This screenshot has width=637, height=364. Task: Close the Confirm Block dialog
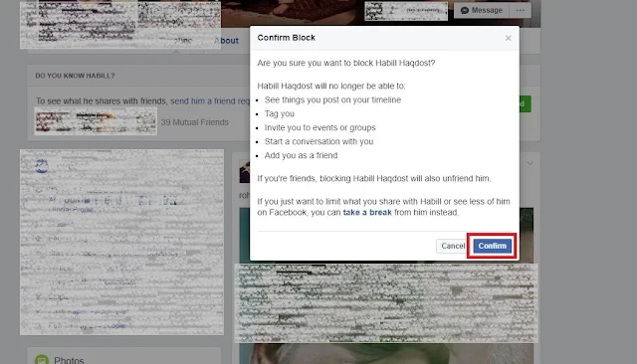pyautogui.click(x=508, y=38)
